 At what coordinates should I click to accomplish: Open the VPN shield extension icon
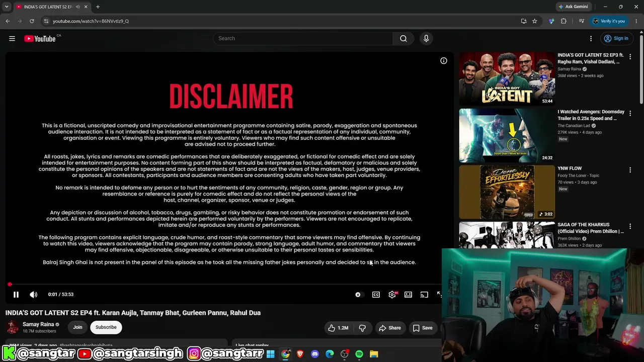tap(551, 21)
